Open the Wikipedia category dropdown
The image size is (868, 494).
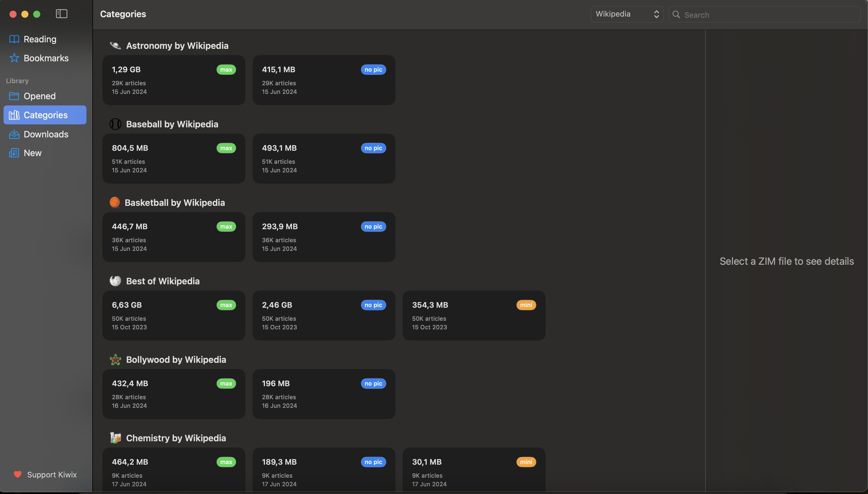coord(627,14)
